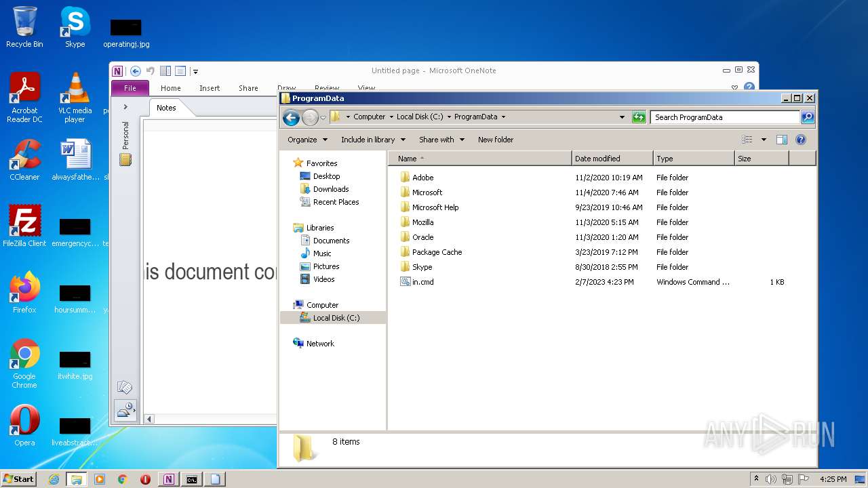
Task: Switch to OneNote Home tab
Action: tap(170, 88)
